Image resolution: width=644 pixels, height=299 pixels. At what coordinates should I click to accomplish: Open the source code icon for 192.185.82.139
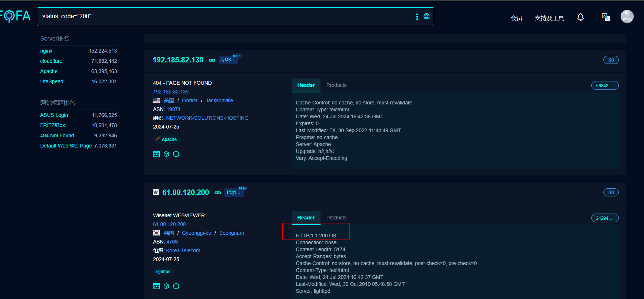tap(156, 154)
